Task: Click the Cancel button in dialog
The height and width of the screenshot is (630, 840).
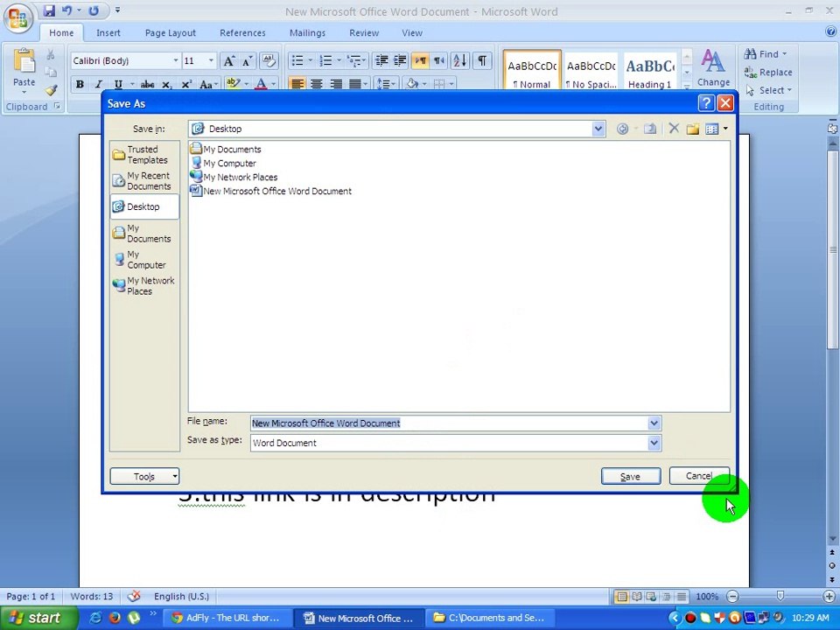Action: (699, 476)
